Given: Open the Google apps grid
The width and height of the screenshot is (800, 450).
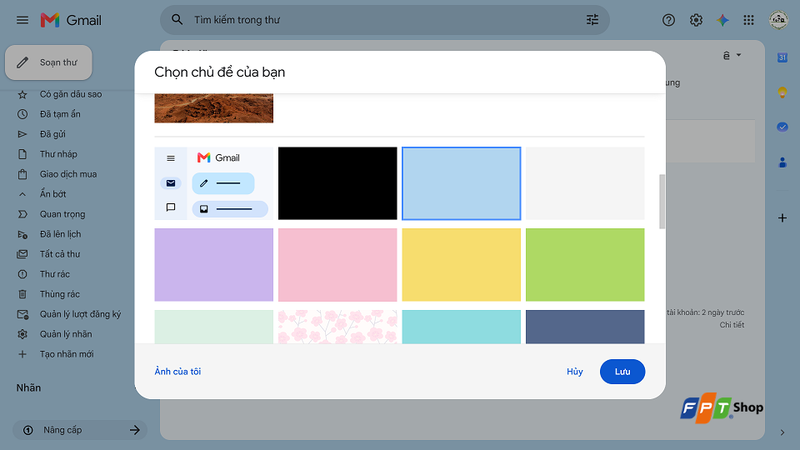Looking at the screenshot, I should 748,20.
